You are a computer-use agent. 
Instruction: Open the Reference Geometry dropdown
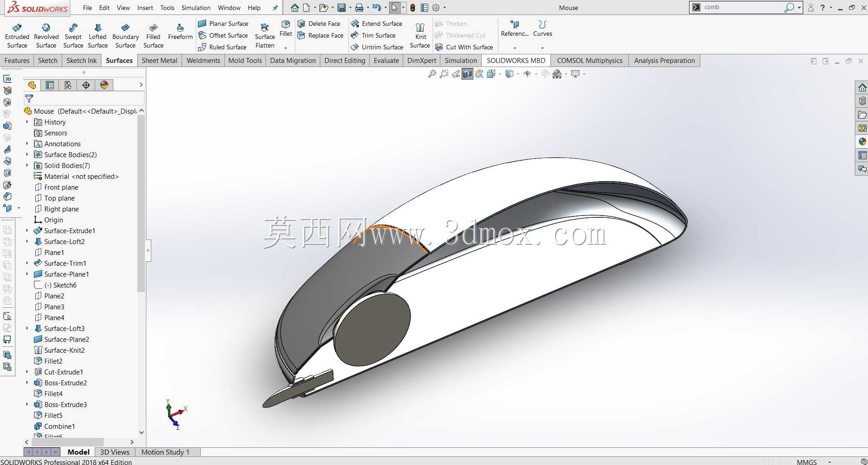click(x=515, y=48)
